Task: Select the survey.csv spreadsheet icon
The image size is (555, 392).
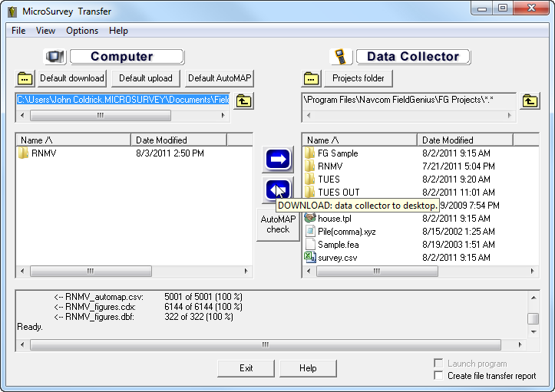Action: [x=310, y=257]
